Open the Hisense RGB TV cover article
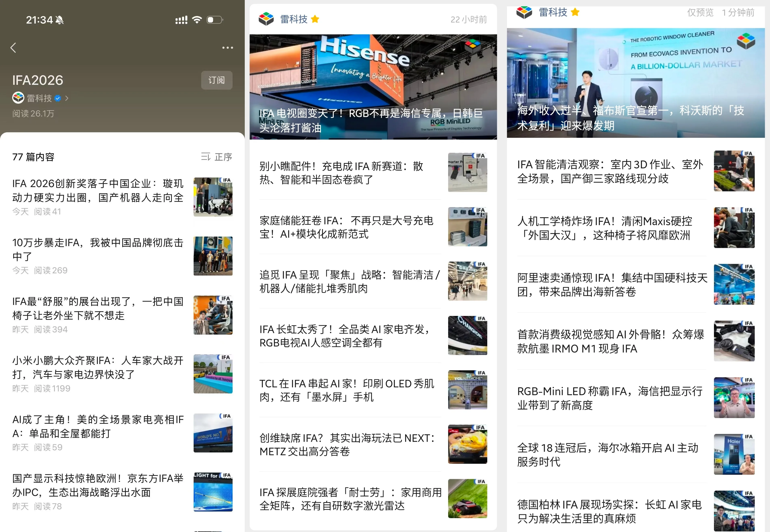The height and width of the screenshot is (532, 770). coord(373,87)
